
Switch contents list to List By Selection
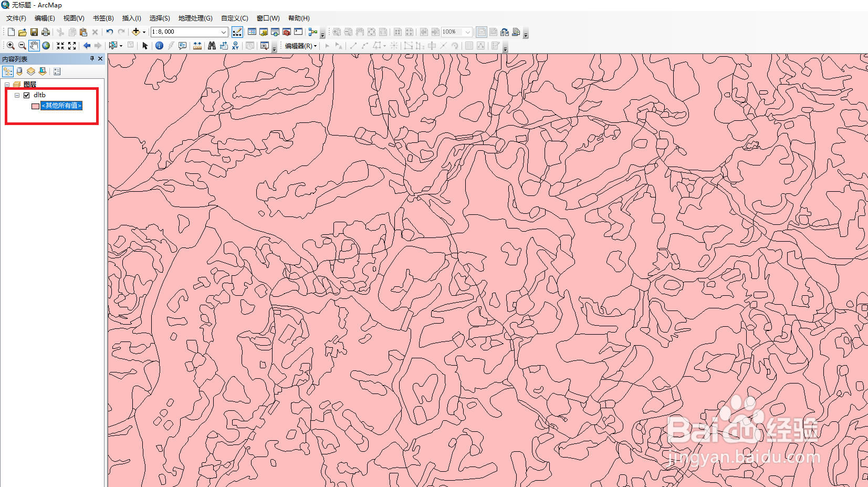tap(43, 71)
